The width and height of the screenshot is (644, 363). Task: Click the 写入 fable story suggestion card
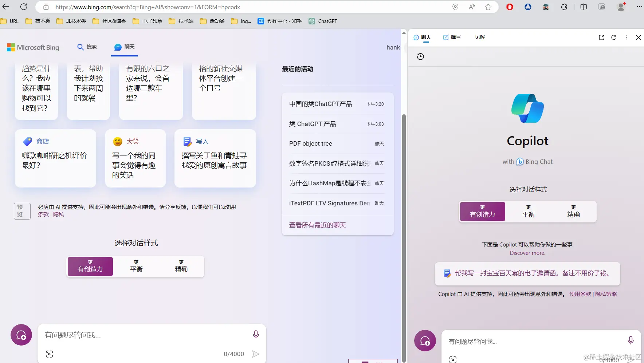(x=215, y=158)
